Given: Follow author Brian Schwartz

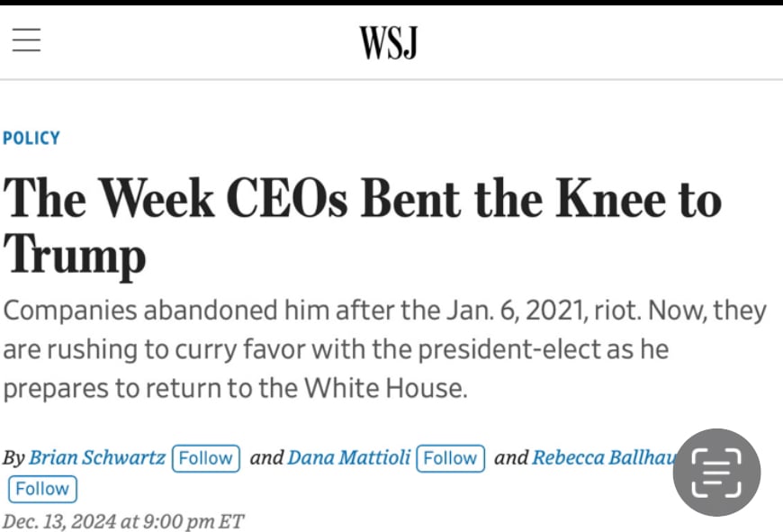Looking at the screenshot, I should coord(205,457).
